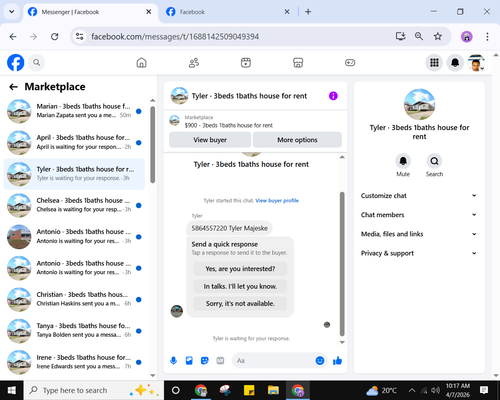Open Facebook Marketplace from top navigation

(298, 63)
